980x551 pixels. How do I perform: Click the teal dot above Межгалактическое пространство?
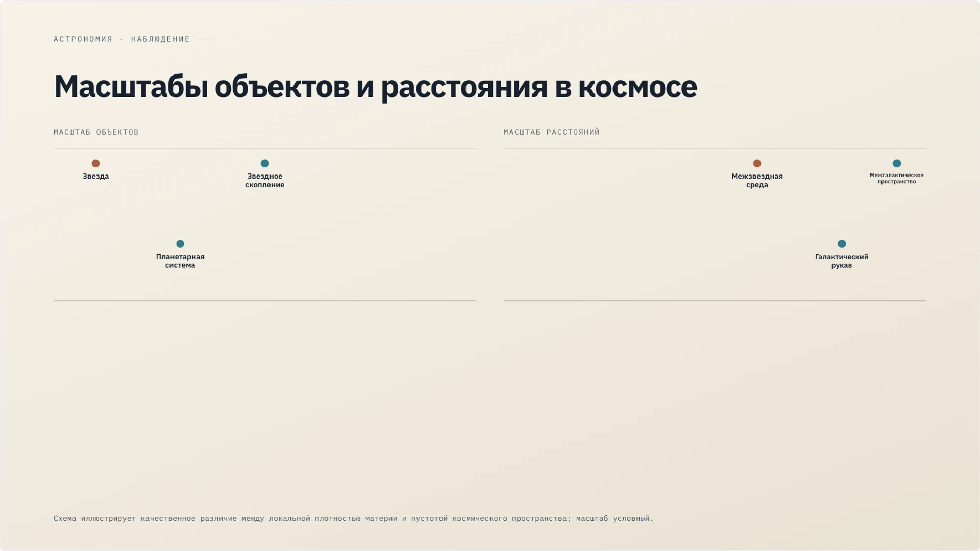pyautogui.click(x=897, y=163)
